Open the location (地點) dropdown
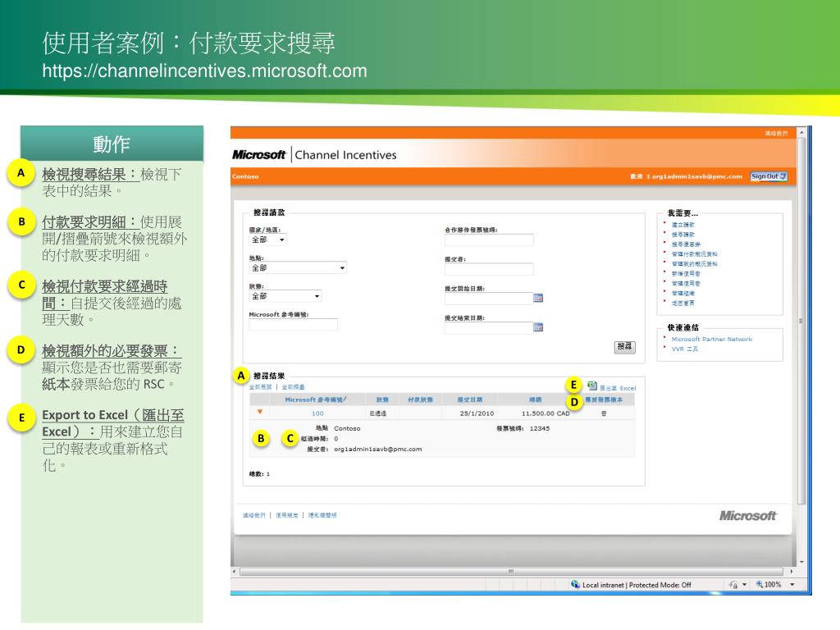Image resolution: width=840 pixels, height=630 pixels. click(298, 268)
